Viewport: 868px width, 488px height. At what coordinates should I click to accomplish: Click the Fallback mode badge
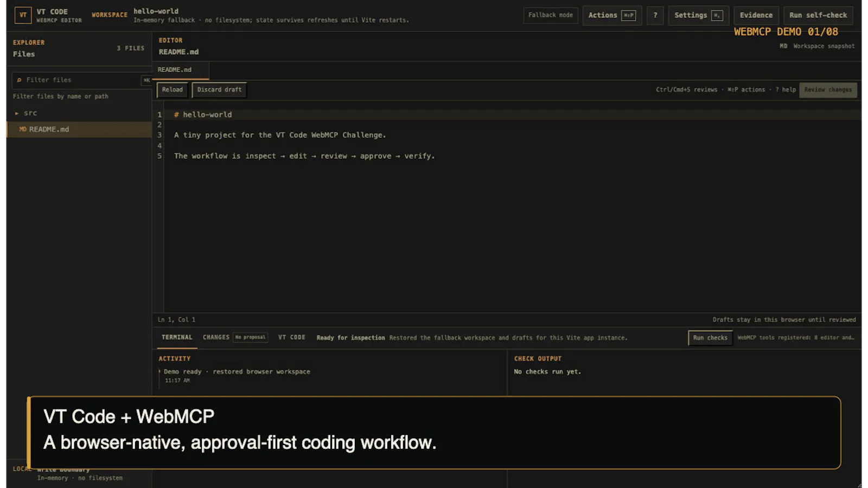(x=551, y=15)
